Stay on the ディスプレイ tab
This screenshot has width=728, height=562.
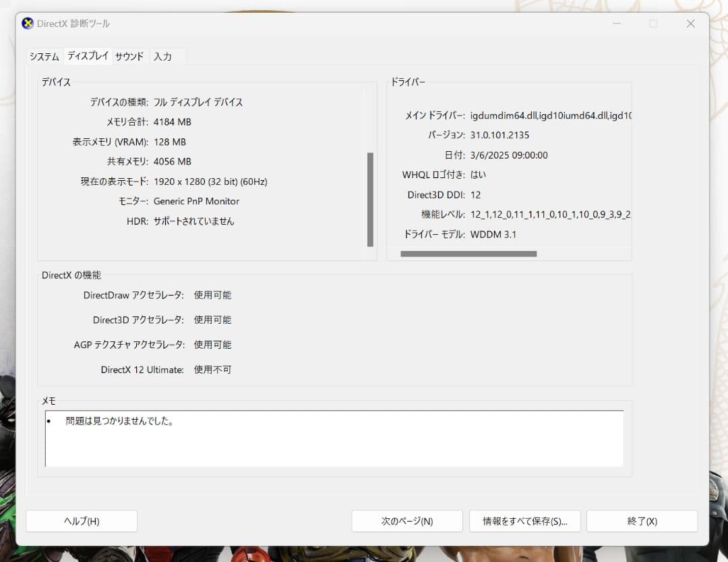(x=88, y=57)
